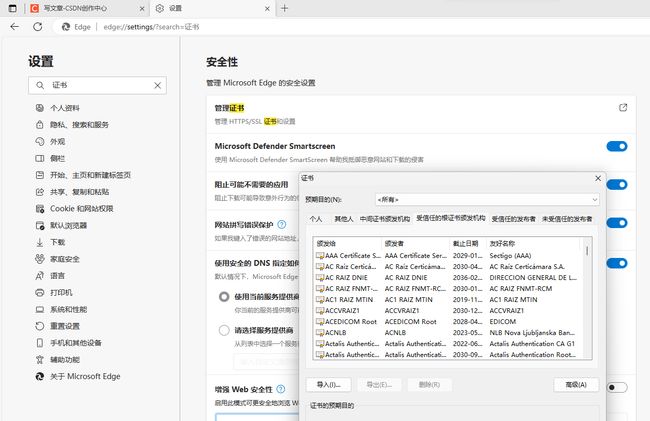Click 删除(R) button
Screen dimensions: 650x421
[429, 385]
